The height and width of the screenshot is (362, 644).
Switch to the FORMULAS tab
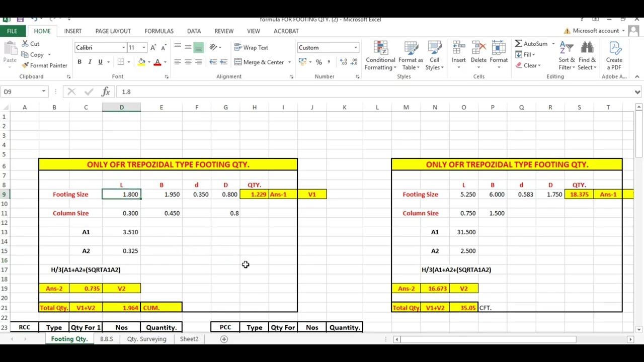tap(159, 31)
